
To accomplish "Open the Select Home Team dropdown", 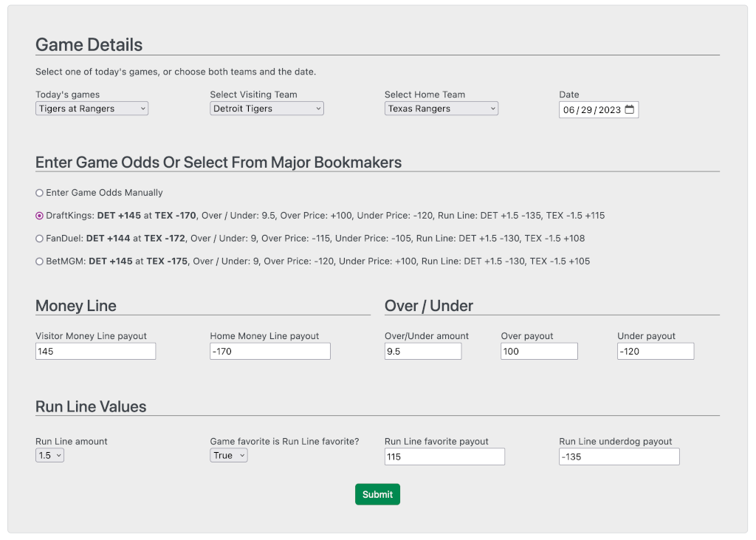I will [441, 108].
